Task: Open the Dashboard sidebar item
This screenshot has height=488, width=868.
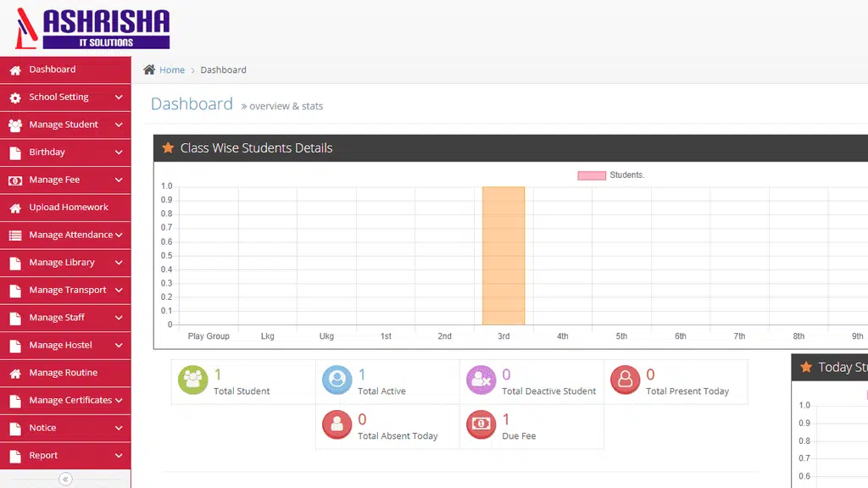Action: [x=65, y=69]
